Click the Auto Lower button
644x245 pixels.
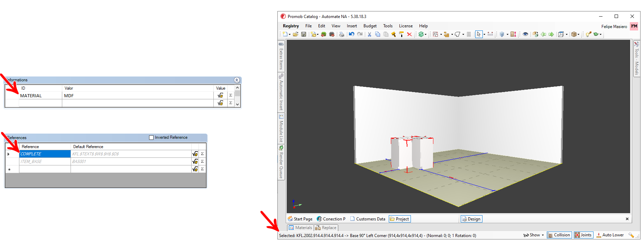[610, 235]
